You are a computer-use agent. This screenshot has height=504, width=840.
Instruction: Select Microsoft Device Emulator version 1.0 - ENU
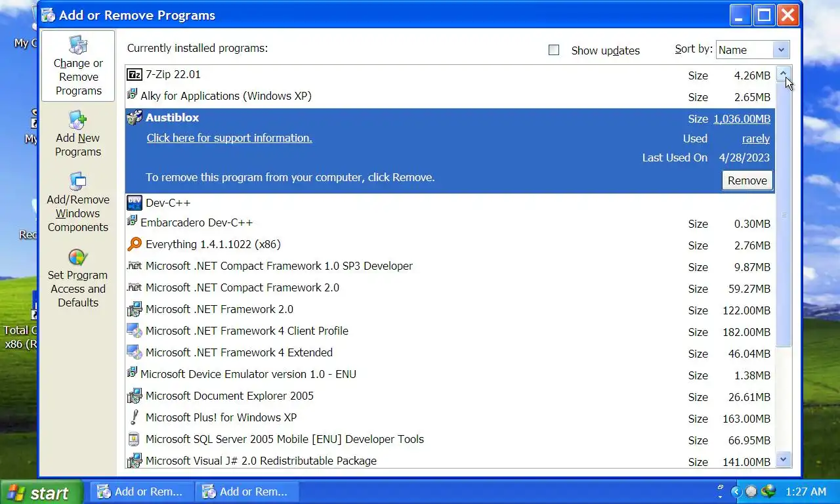450,375
